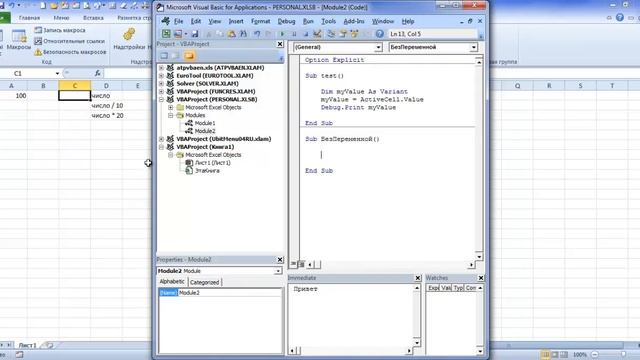Screen dimensions: 640x360
Task: Close the Properties - Module2 panel
Action: [280, 260]
